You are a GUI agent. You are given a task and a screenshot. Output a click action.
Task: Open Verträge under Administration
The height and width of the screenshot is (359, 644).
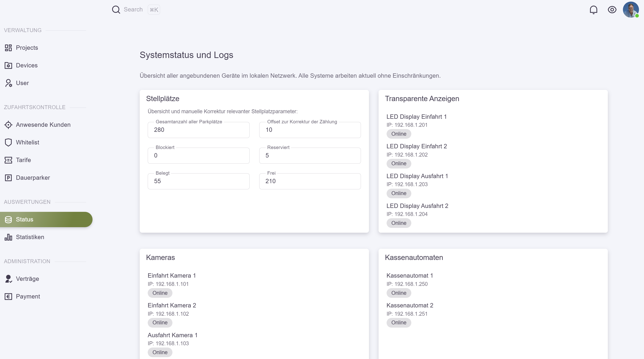[x=27, y=279]
